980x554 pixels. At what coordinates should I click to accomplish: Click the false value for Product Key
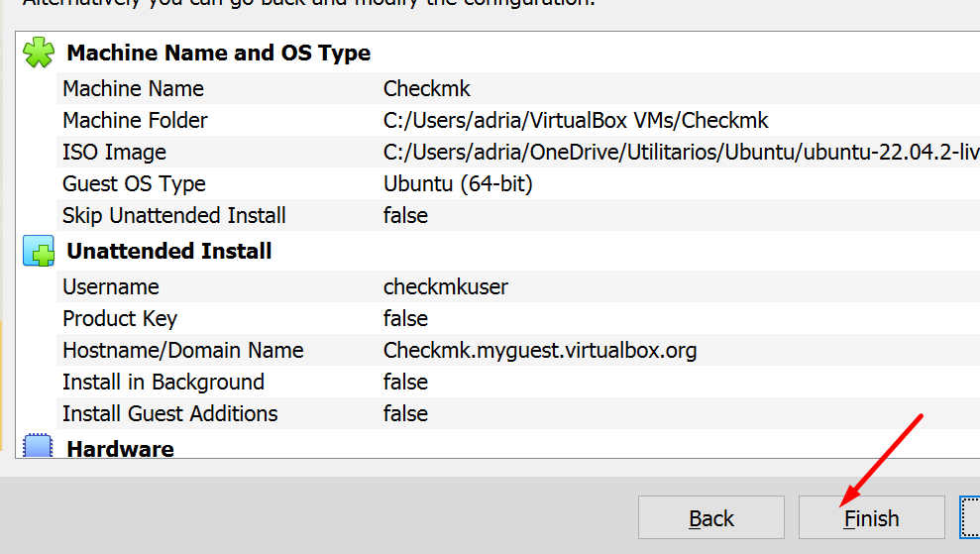coord(405,318)
